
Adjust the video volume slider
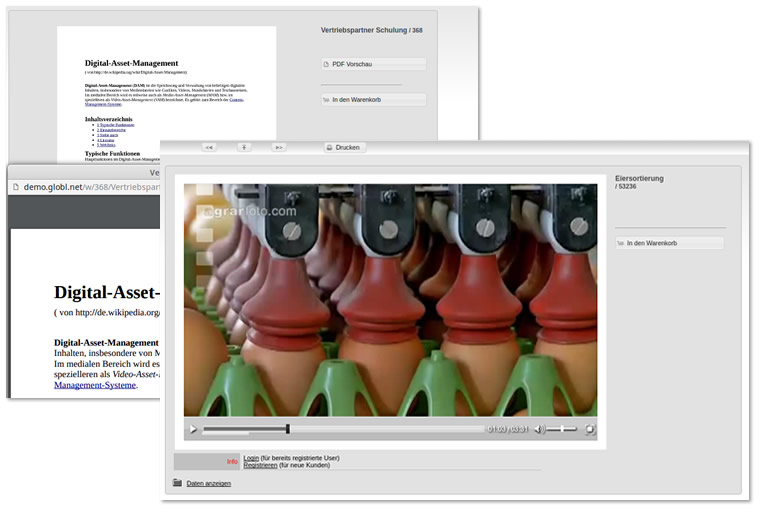(562, 429)
